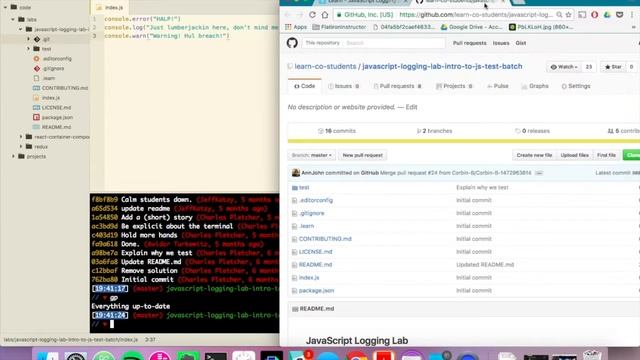The height and width of the screenshot is (360, 640).
Task: Open the Google Drive bookmark
Action: (x=471, y=27)
